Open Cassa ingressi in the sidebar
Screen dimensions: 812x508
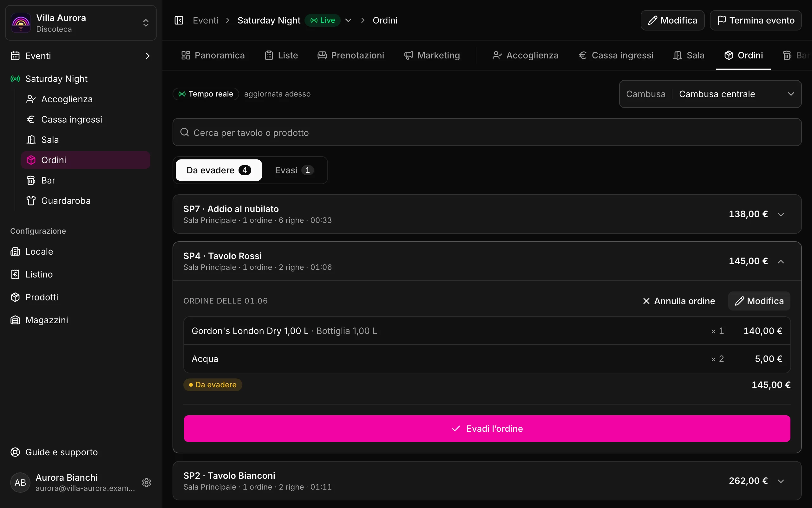pyautogui.click(x=86, y=119)
